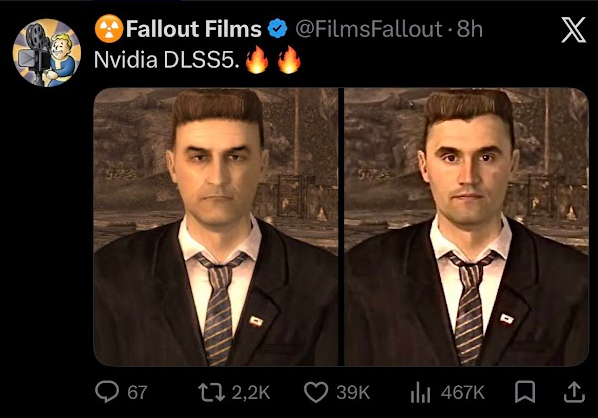Click the reply speech bubble icon
Screen dimensions: 598x418
tap(107, 392)
